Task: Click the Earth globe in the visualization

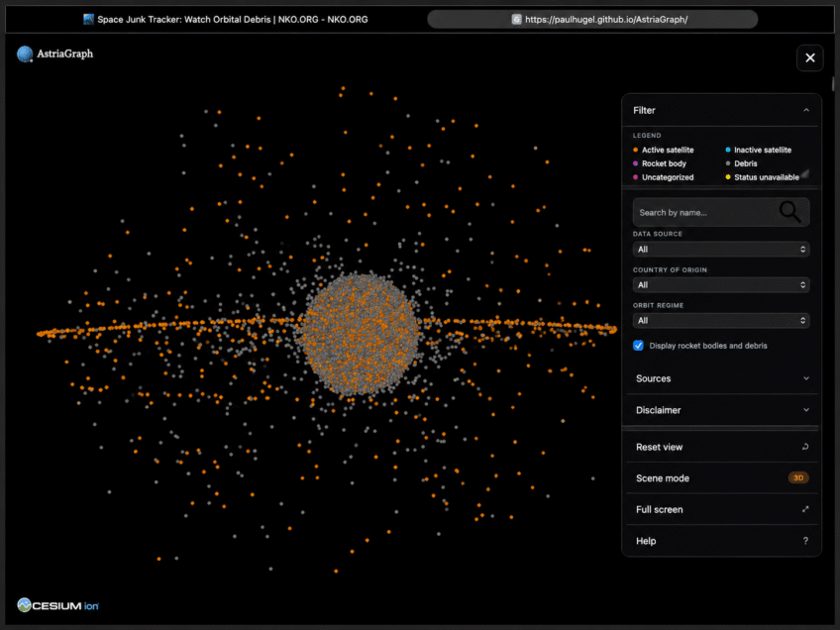Action: [x=360, y=334]
